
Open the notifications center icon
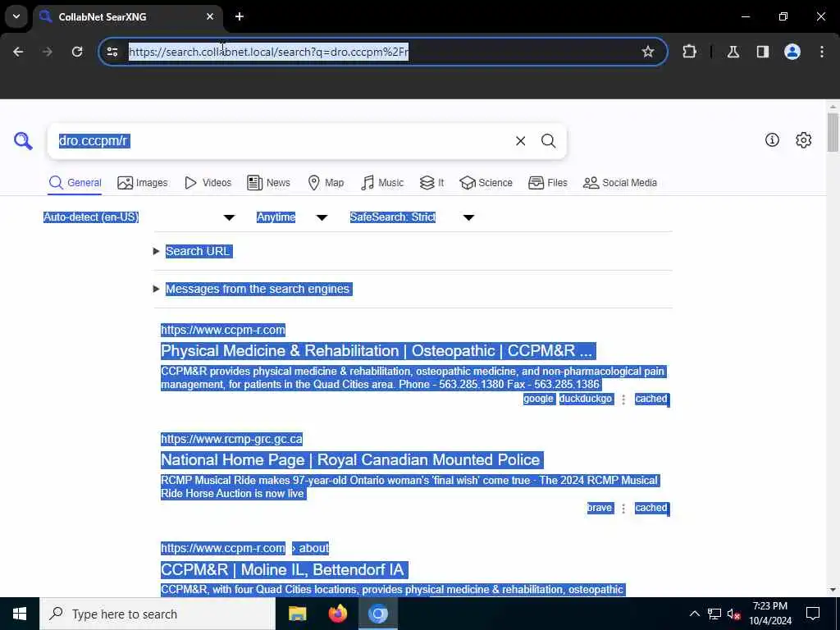click(x=813, y=614)
